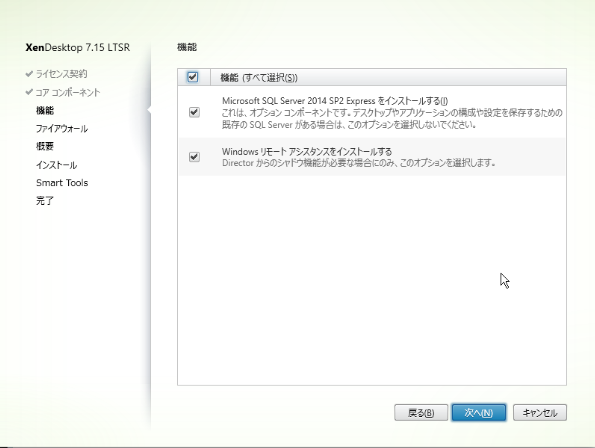The height and width of the screenshot is (448, 595).
Task: Uncheck the Microsoft SQL Server 2014 SP2 Express install option
Action: click(x=194, y=112)
